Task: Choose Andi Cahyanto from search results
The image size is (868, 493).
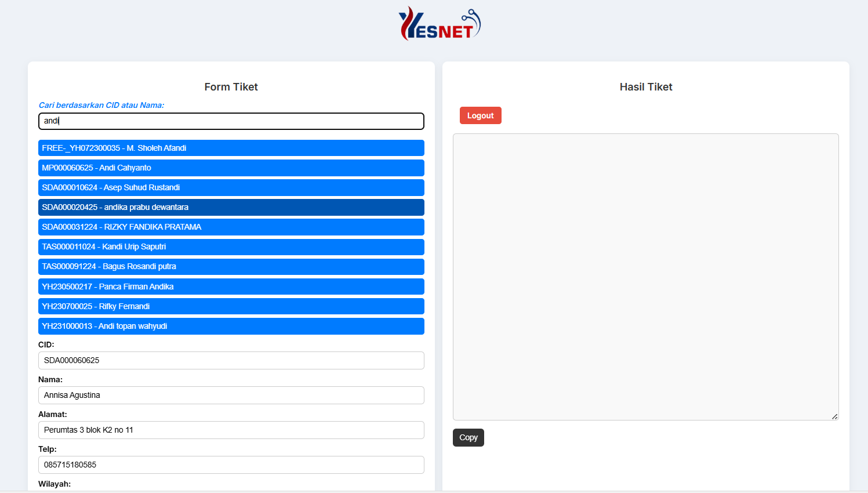Action: (231, 168)
